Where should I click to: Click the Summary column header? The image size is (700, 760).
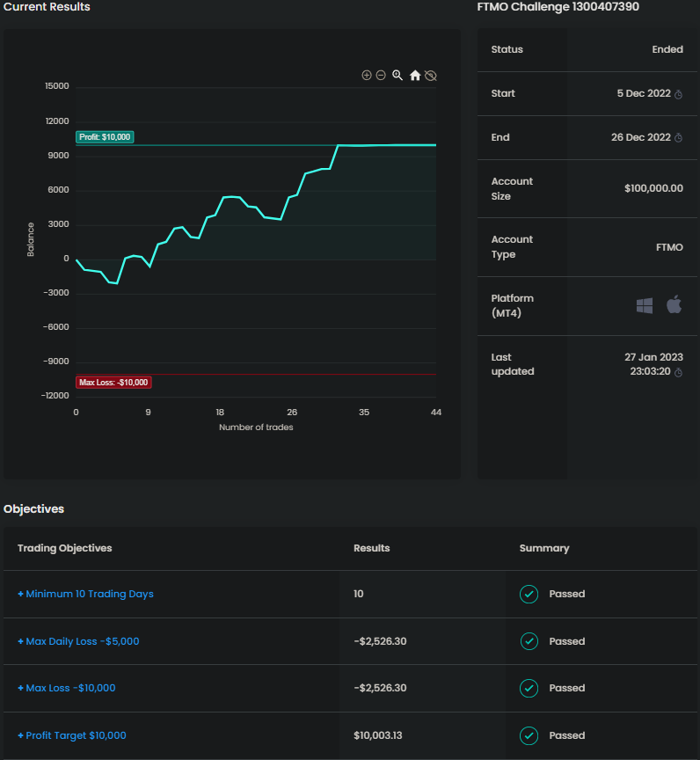pyautogui.click(x=544, y=548)
